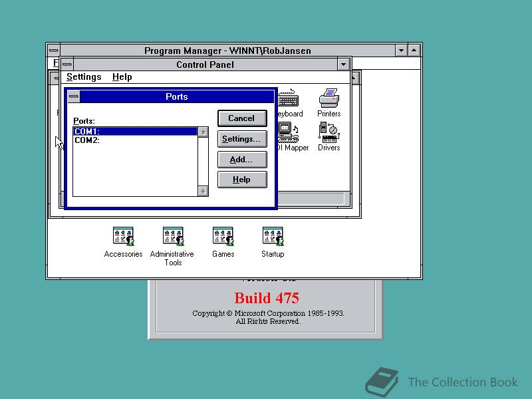The width and height of the screenshot is (532, 399).
Task: Minimize the Program Manager window
Action: point(402,51)
